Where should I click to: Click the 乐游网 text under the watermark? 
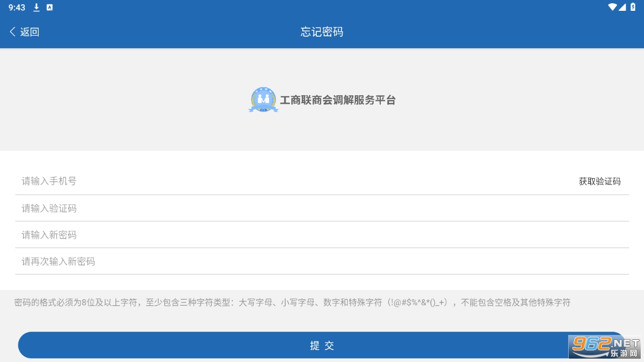click(x=623, y=353)
